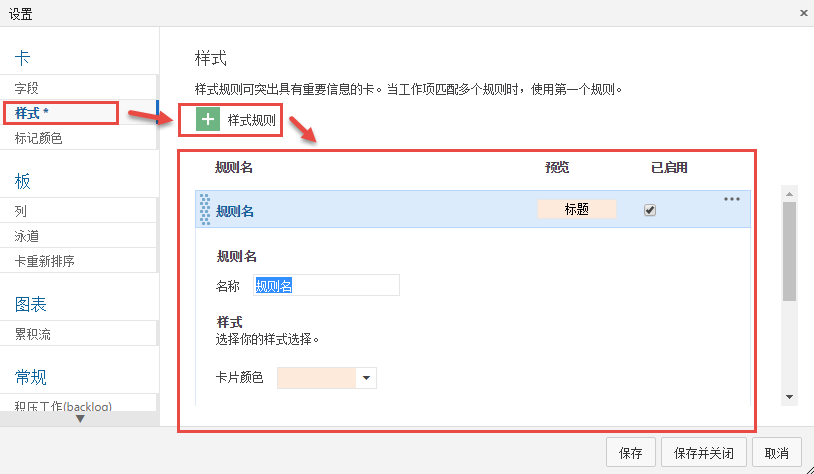Click the 预览 column header

[557, 167]
